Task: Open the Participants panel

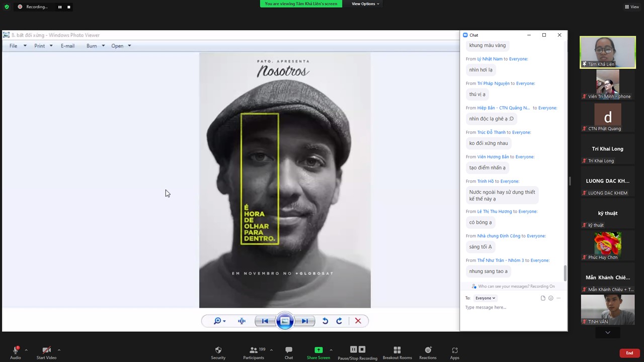Action: tap(254, 352)
